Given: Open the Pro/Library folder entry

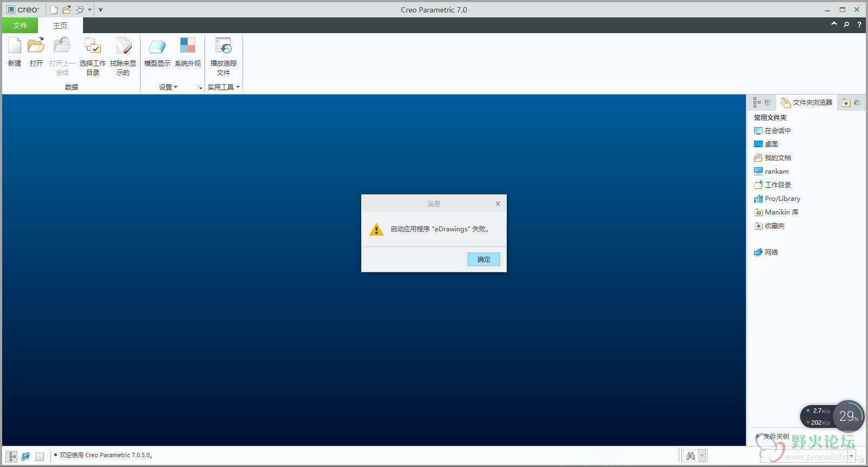Looking at the screenshot, I should click(x=777, y=199).
